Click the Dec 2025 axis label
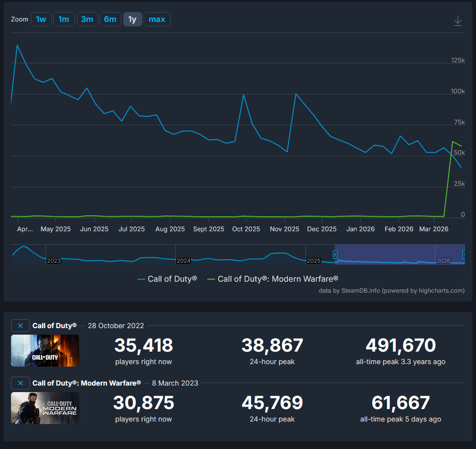Screen dimensions: 476x449 (322, 229)
